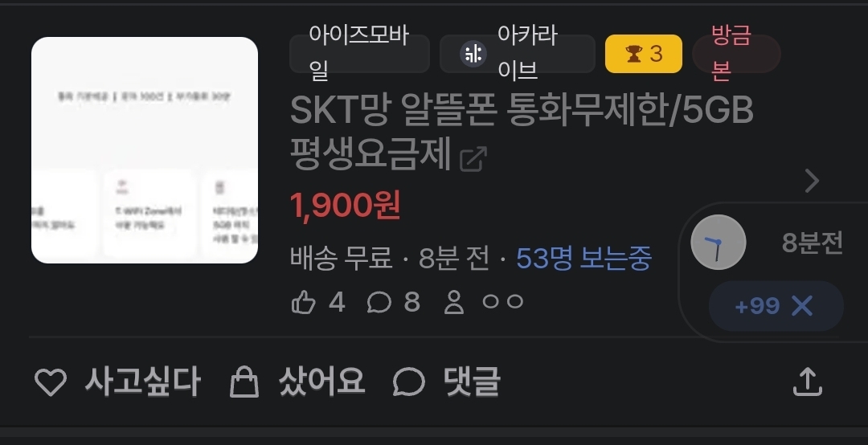Tap the share upload icon
Viewport: 868px width, 445px height.
pyautogui.click(x=808, y=382)
